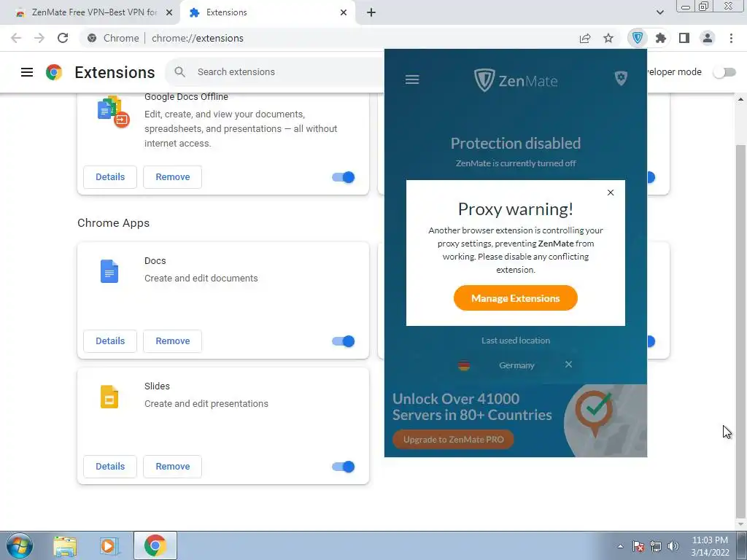Click the ZenMate logo in popup
Image resolution: width=747 pixels, height=560 pixels.
(x=516, y=80)
